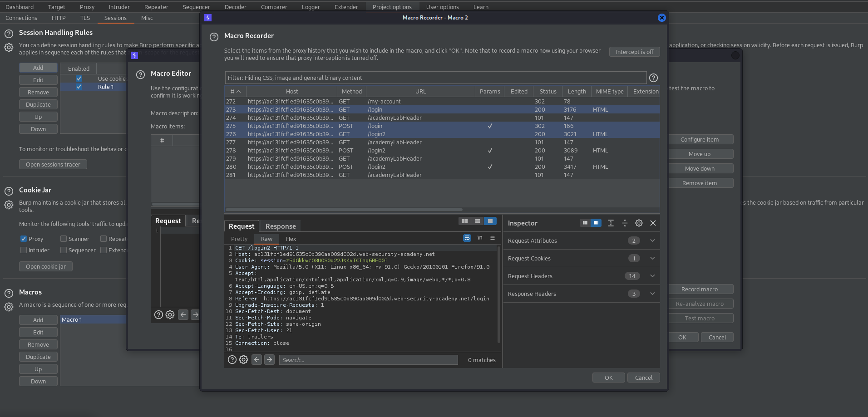868x417 pixels.
Task: Collapse all Inspector sections icon
Action: pos(625,223)
